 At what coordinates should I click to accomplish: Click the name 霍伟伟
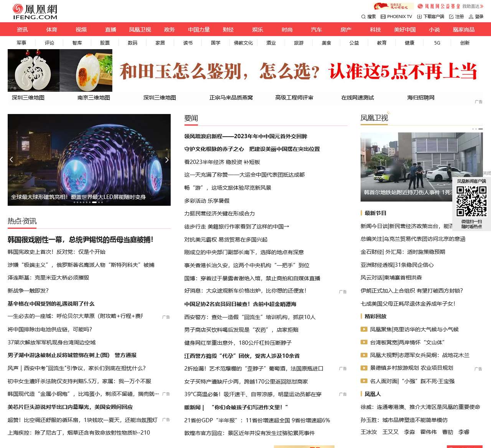point(428,432)
